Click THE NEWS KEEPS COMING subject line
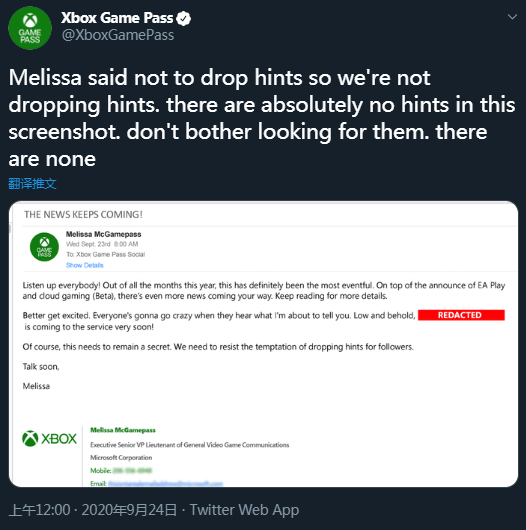The height and width of the screenshot is (530, 526). [x=83, y=215]
